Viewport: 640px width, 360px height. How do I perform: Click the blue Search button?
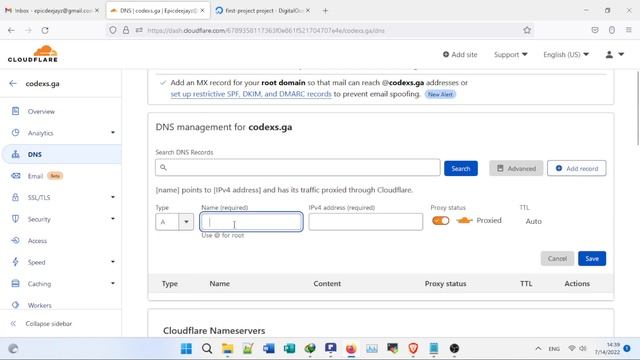pos(461,169)
